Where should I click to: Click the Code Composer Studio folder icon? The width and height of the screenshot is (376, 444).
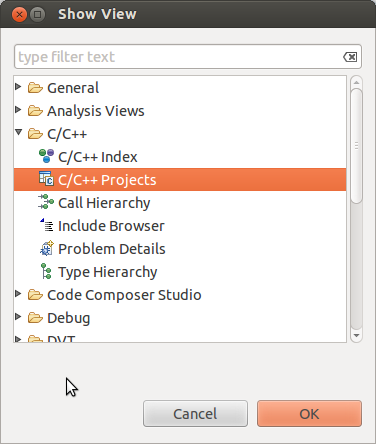[35, 295]
